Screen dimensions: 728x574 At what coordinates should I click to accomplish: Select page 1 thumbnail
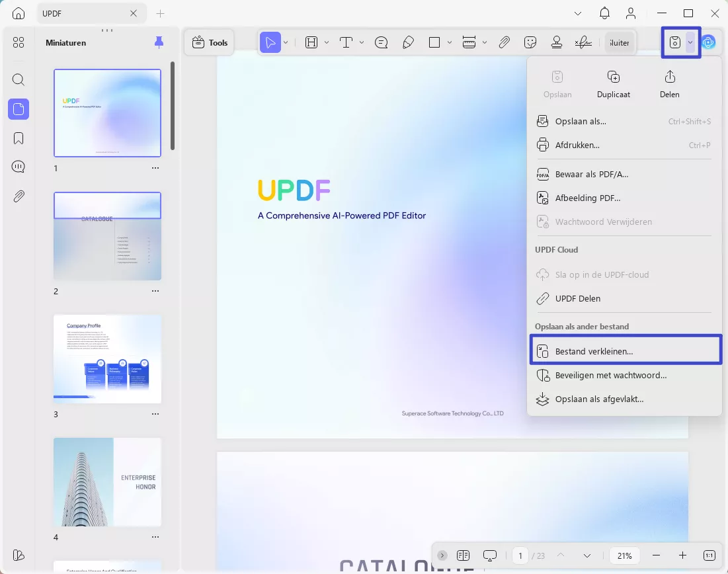pyautogui.click(x=107, y=113)
